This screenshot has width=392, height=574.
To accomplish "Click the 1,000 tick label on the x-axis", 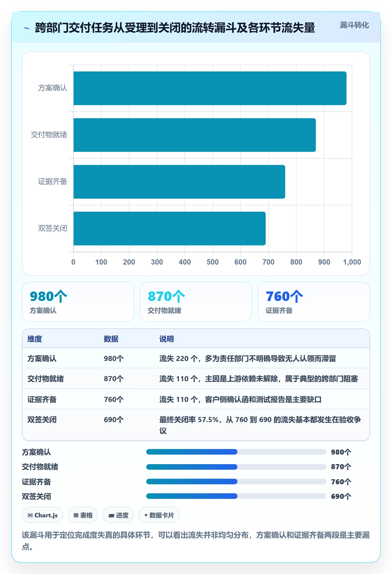I will pos(352,262).
